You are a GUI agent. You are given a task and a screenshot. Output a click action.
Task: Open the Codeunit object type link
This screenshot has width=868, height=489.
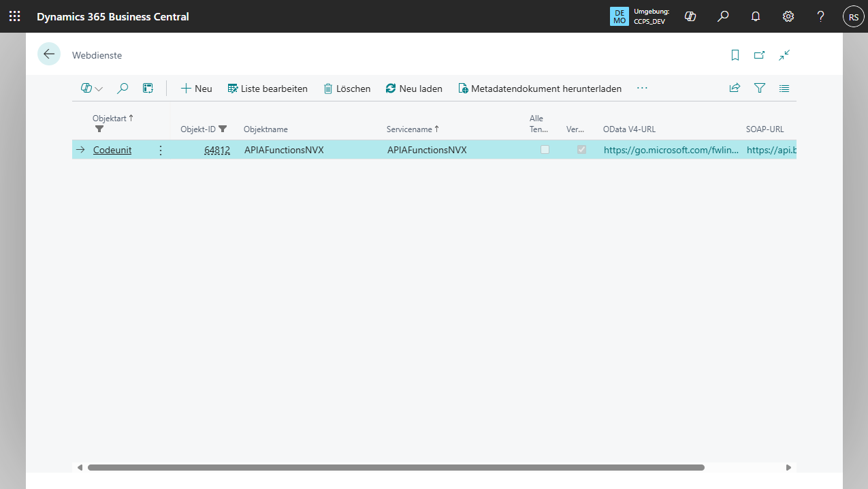[x=112, y=150]
